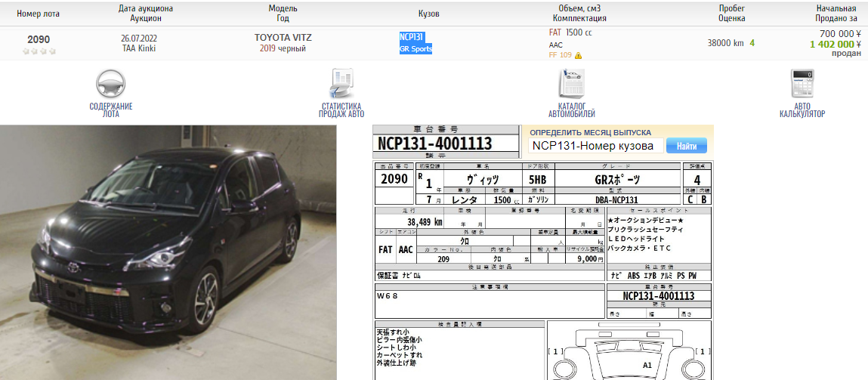Click the Статистика продаж авто link text
The image size is (868, 380).
(341, 110)
